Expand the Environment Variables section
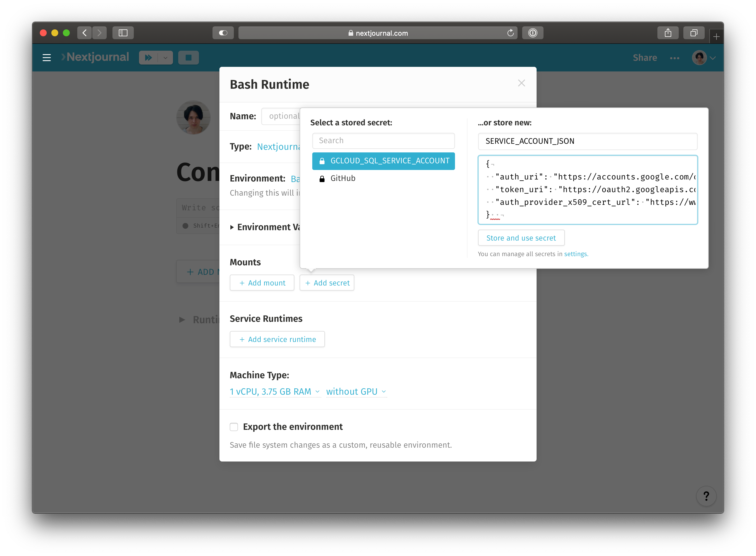The height and width of the screenshot is (556, 756). click(265, 227)
